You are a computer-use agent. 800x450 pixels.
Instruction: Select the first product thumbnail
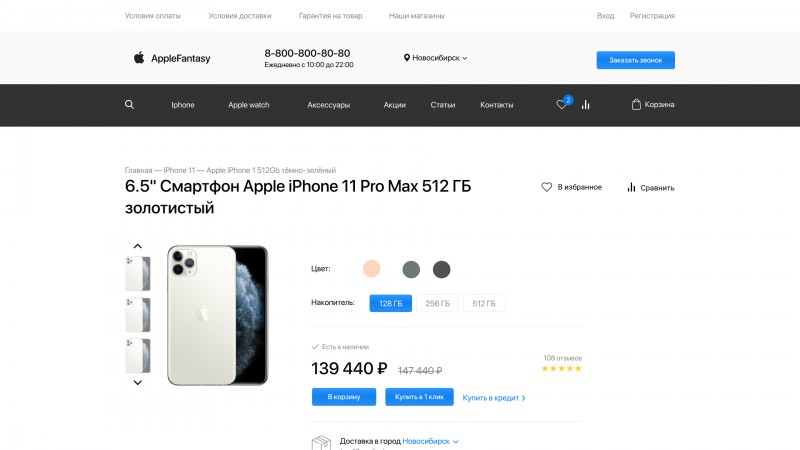(138, 273)
